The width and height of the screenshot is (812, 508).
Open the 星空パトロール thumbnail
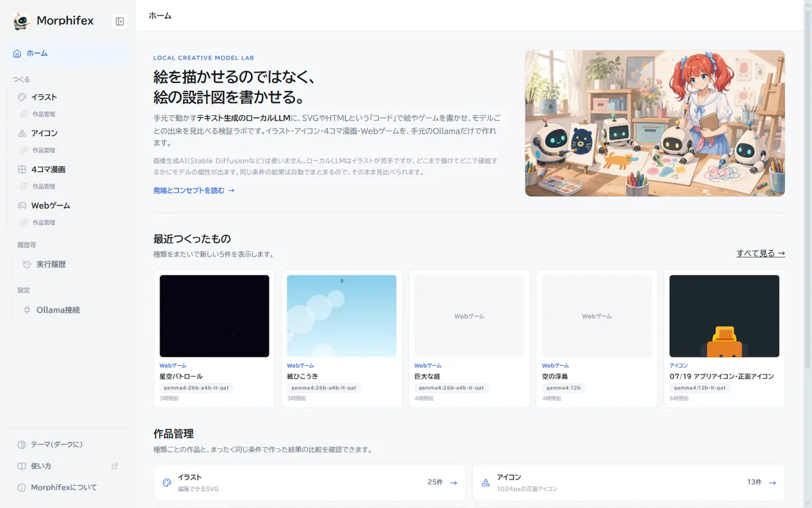(x=215, y=316)
